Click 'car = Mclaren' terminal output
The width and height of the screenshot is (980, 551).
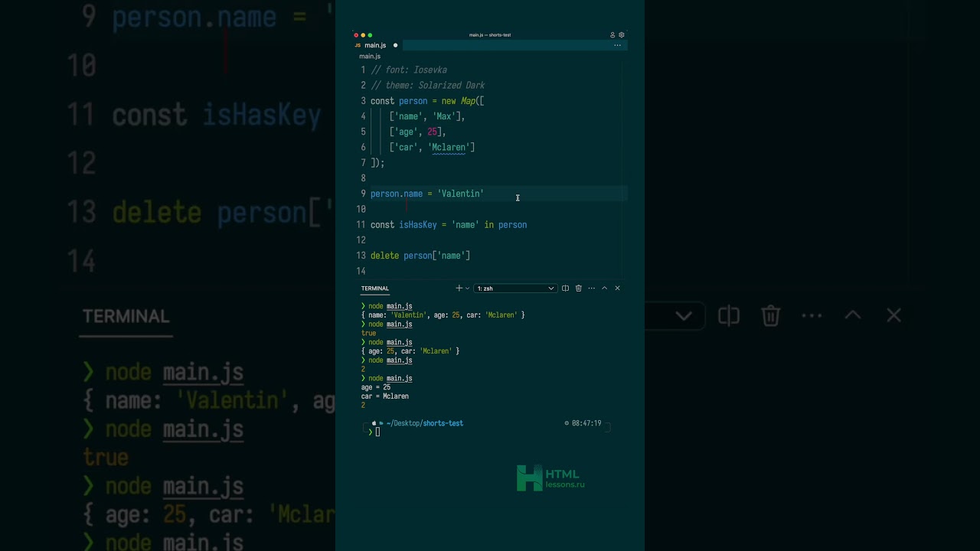tap(385, 396)
